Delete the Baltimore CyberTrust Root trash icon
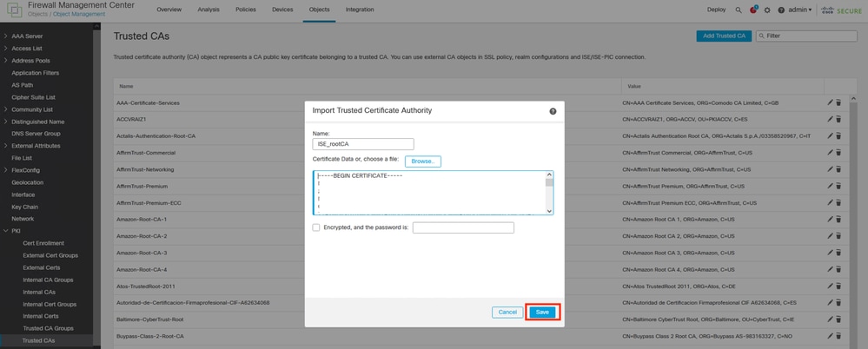The height and width of the screenshot is (349, 868). pos(838,319)
